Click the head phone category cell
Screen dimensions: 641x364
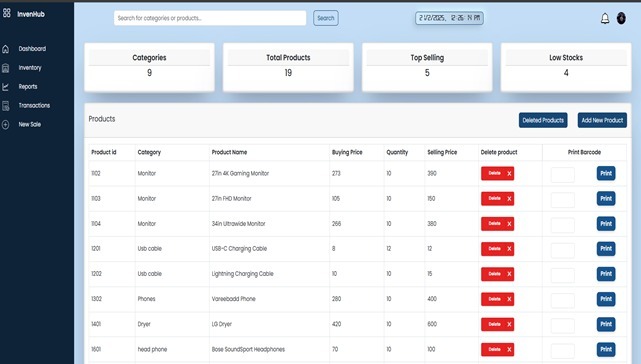[152, 349]
